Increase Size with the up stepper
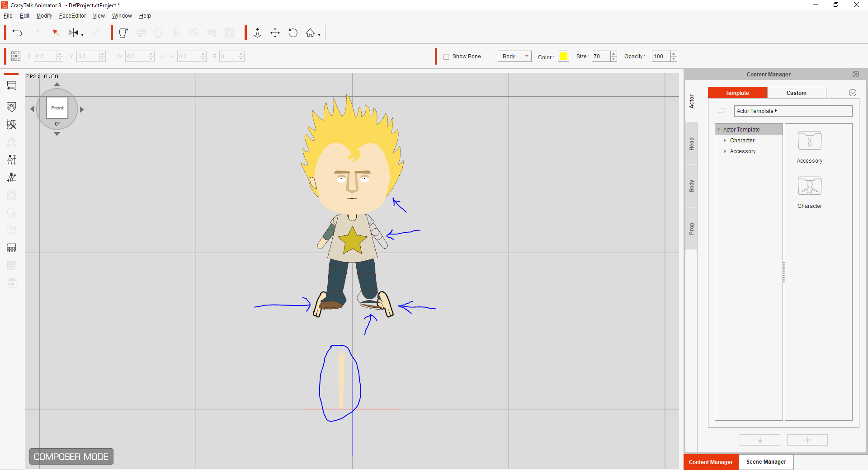Screen dimensions: 868x470 613,54
